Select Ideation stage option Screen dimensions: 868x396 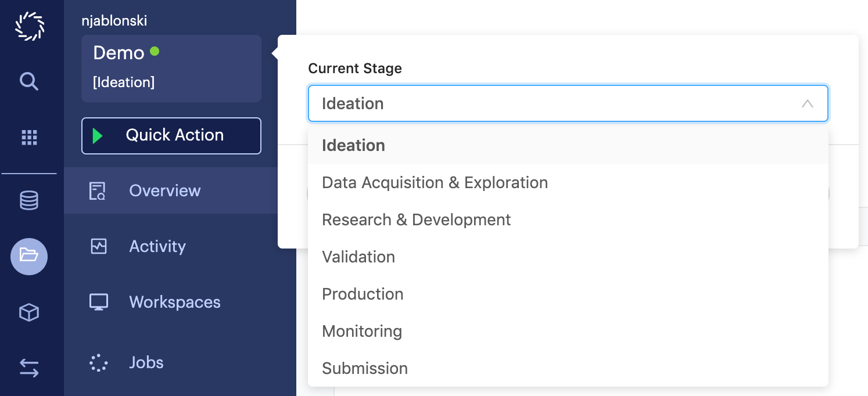point(353,145)
